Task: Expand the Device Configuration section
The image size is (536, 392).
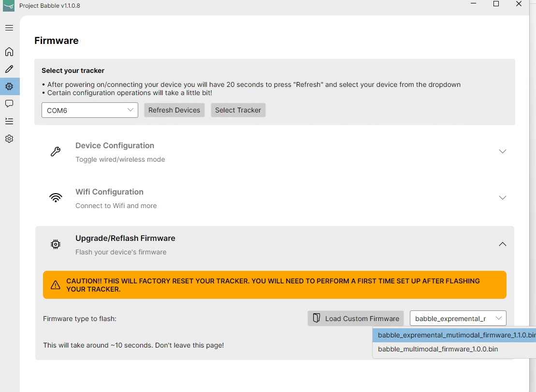Action: coord(503,152)
